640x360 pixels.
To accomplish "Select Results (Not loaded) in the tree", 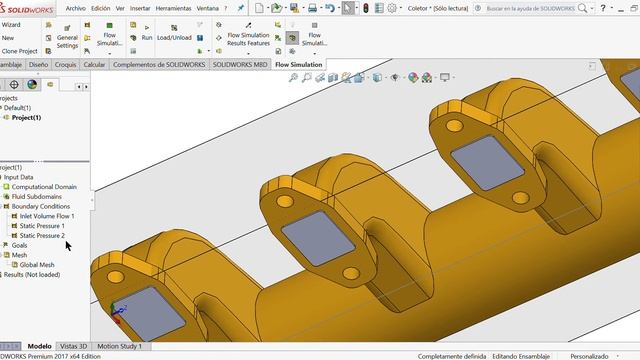I will click(32, 274).
